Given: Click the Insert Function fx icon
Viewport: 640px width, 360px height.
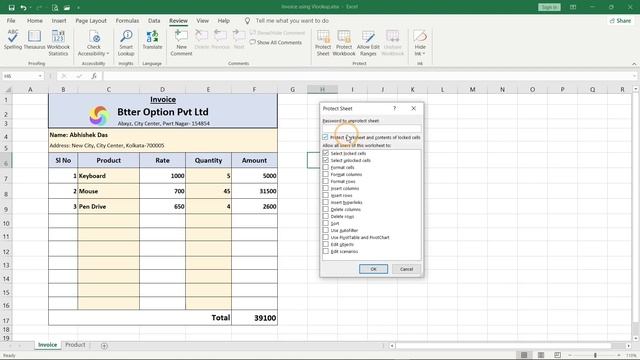Looking at the screenshot, I should [x=94, y=76].
